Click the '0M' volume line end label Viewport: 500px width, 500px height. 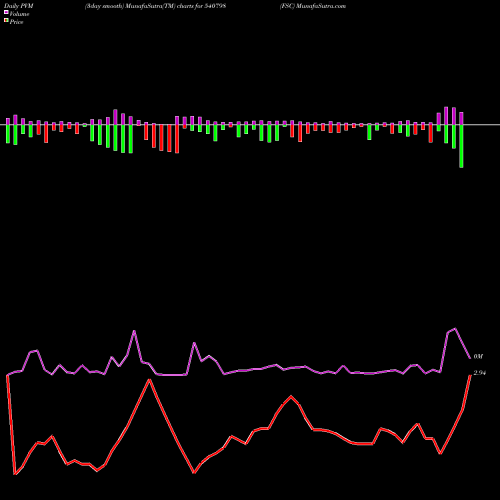point(478,357)
